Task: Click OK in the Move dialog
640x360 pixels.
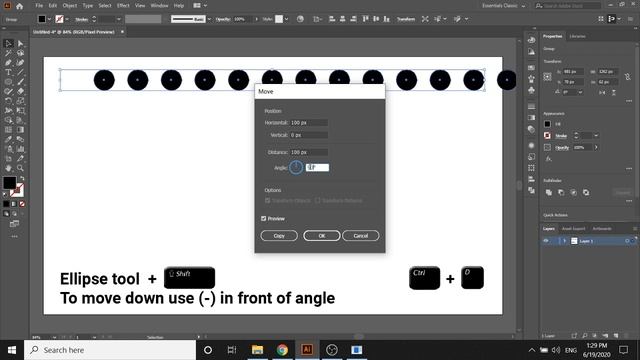Action: click(322, 236)
